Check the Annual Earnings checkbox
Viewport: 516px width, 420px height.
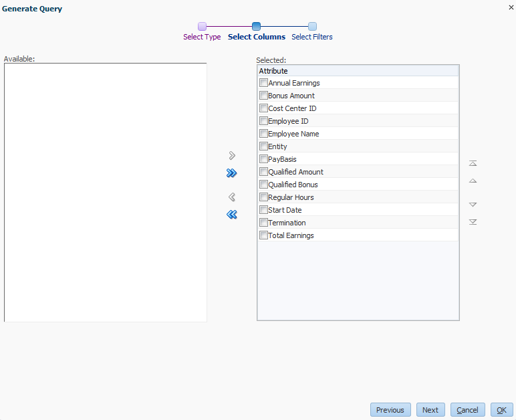(x=263, y=83)
